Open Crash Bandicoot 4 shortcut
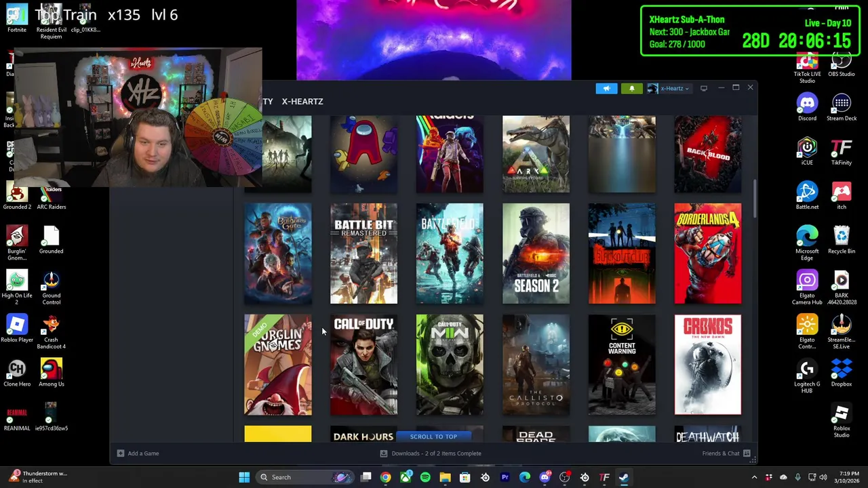868x488 pixels. click(x=51, y=332)
